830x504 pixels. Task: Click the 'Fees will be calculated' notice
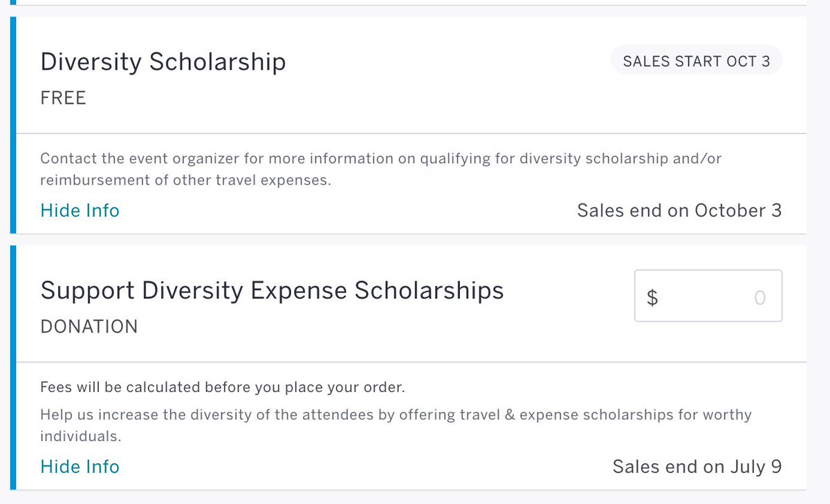[221, 386]
